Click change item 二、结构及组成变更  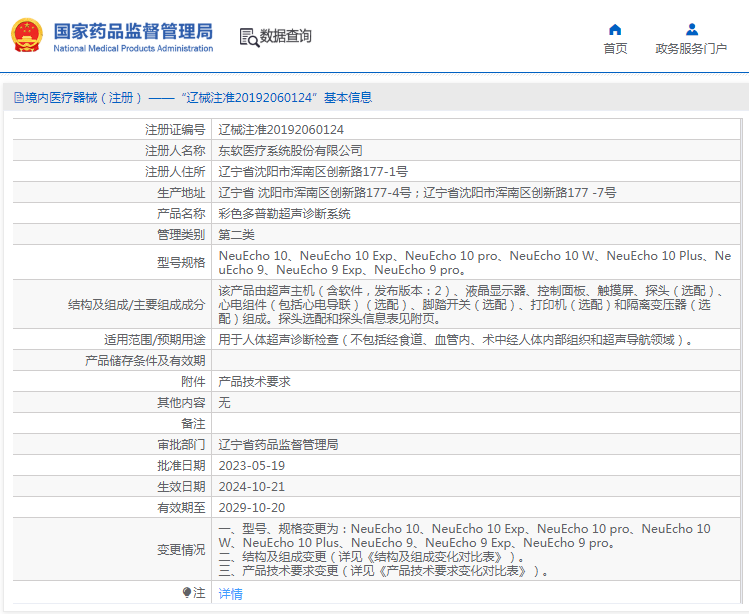(372, 557)
